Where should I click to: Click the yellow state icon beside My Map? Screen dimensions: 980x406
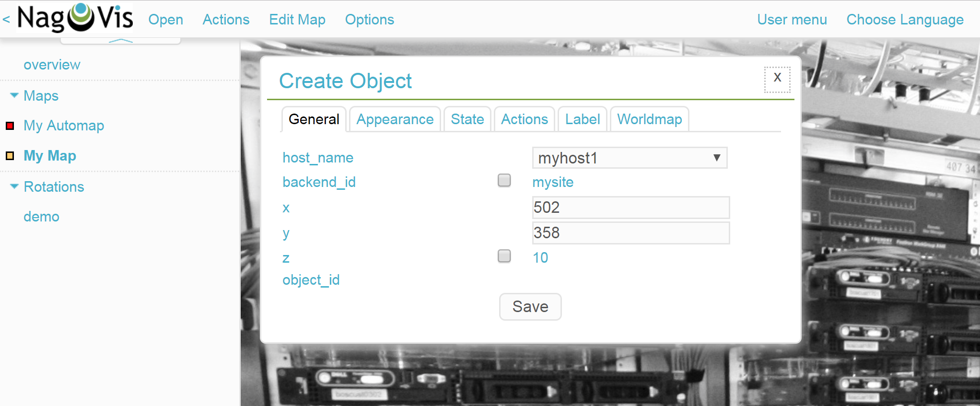10,155
